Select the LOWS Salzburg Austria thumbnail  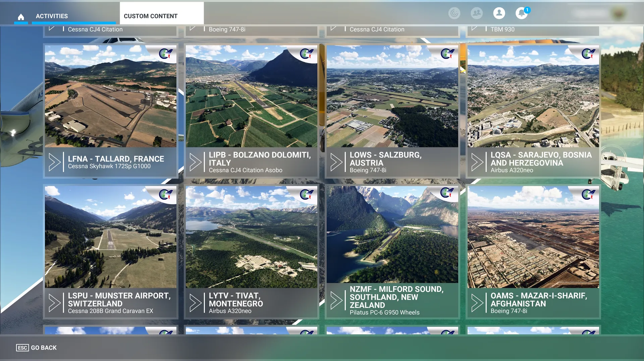[392, 96]
